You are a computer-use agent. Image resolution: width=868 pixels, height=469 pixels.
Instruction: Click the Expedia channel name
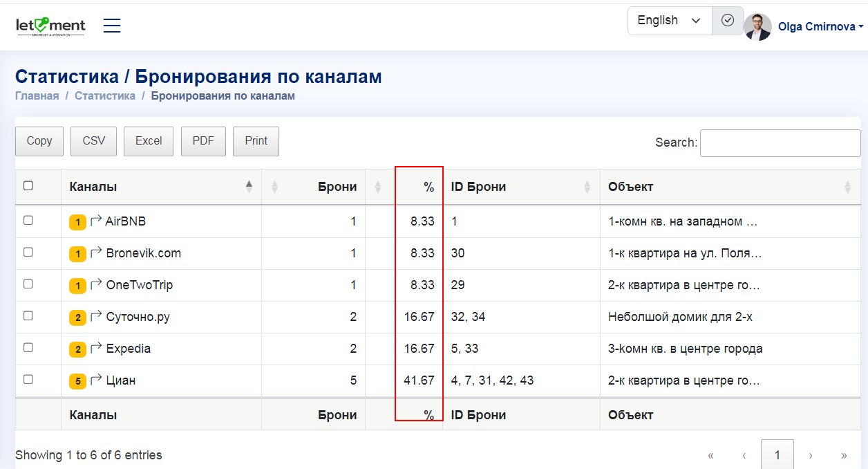tap(129, 349)
